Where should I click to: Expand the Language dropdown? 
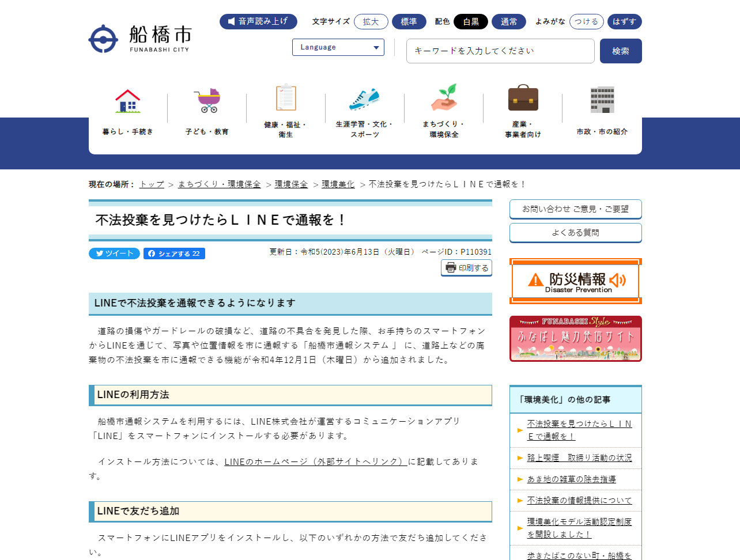[x=338, y=47]
